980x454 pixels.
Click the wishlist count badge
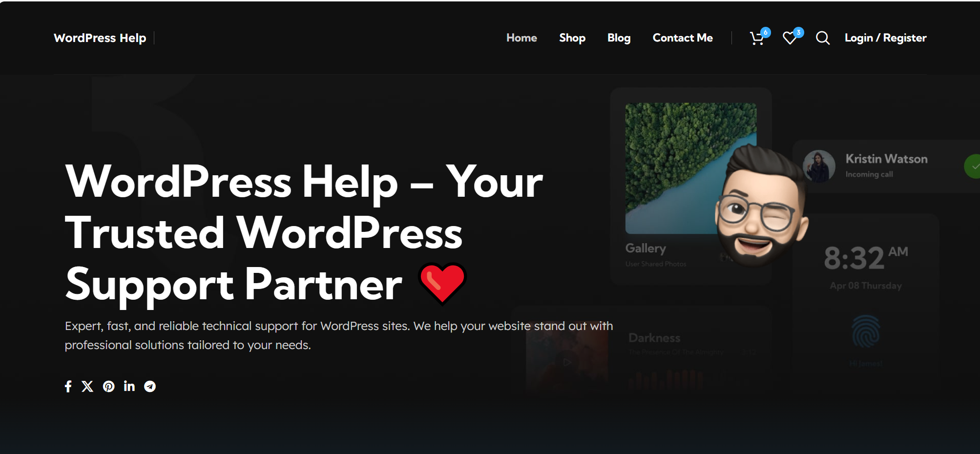coord(798,32)
